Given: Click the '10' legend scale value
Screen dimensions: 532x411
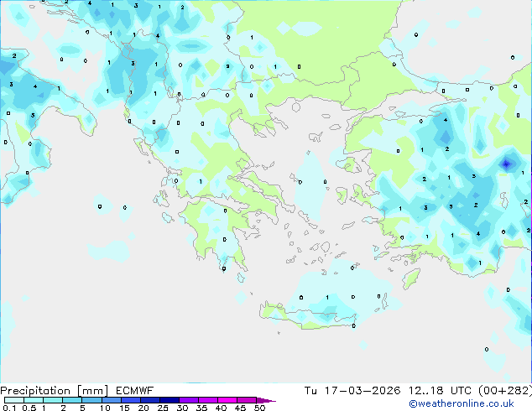Looking at the screenshot, I should (105, 408).
